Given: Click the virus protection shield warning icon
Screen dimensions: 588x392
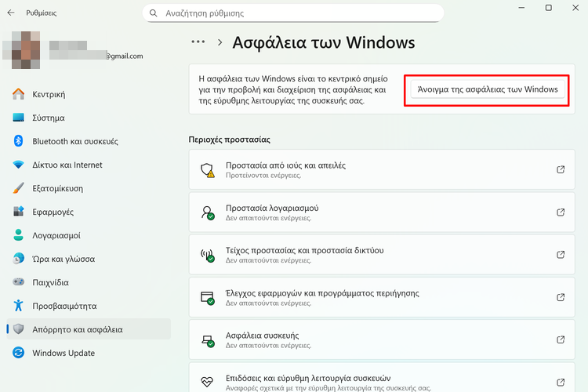Looking at the screenshot, I should pos(207,170).
